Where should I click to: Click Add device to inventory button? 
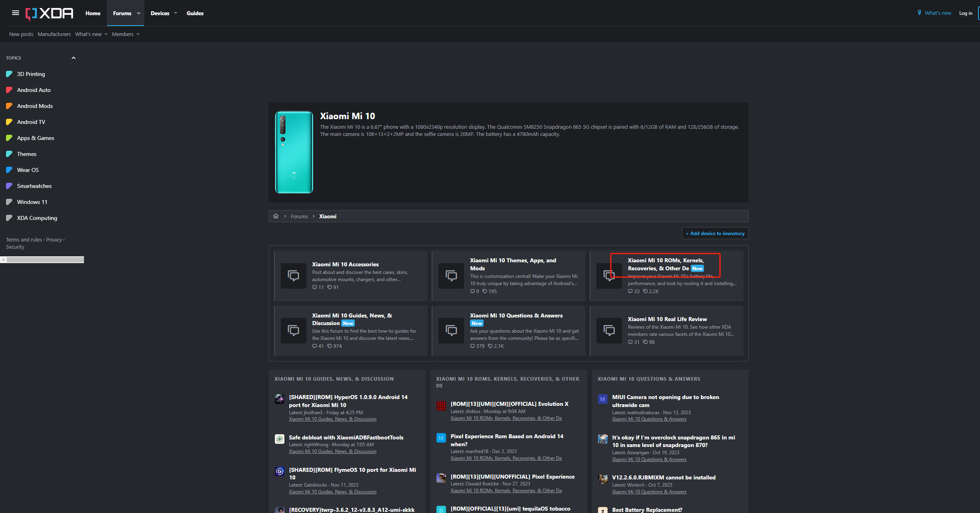(715, 233)
